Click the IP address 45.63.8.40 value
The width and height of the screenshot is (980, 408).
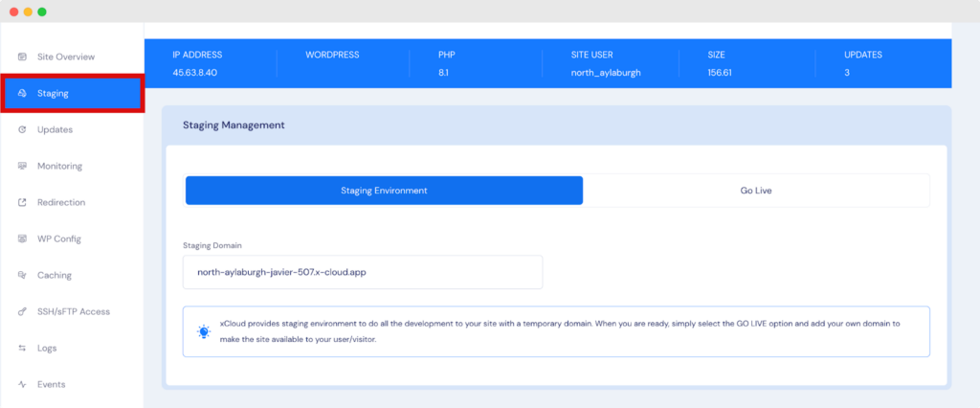(194, 73)
